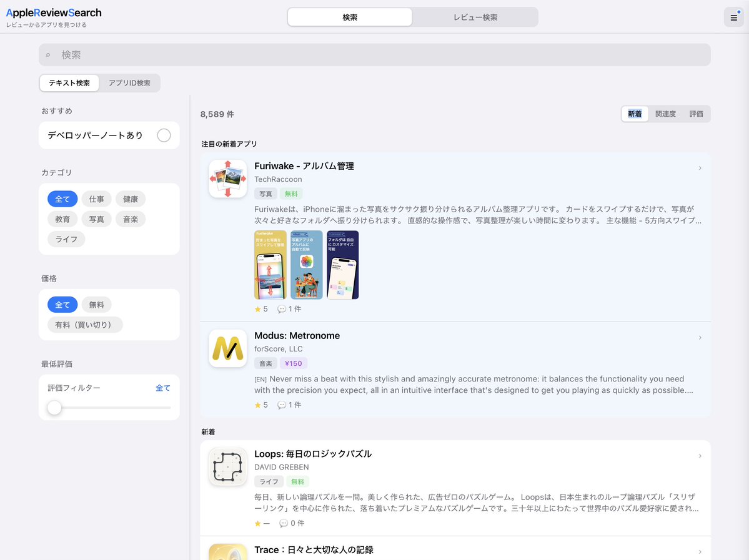Click the star rating icon on Modus: Metronome
749x560 pixels.
(x=258, y=405)
